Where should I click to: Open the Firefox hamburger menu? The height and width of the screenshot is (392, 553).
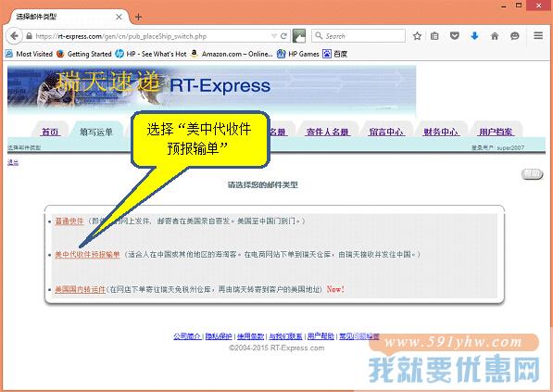(x=538, y=35)
